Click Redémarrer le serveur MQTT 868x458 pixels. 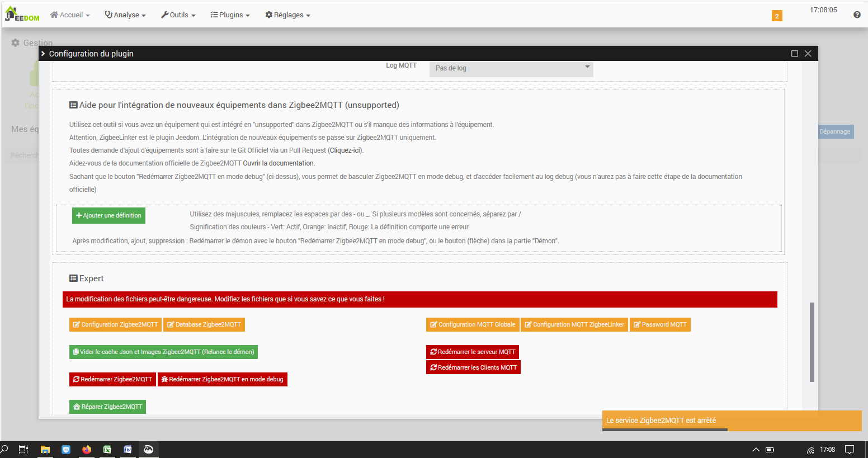[473, 352]
